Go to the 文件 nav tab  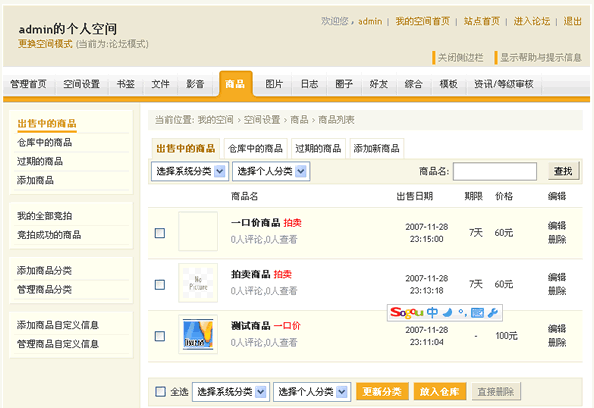[x=160, y=84]
